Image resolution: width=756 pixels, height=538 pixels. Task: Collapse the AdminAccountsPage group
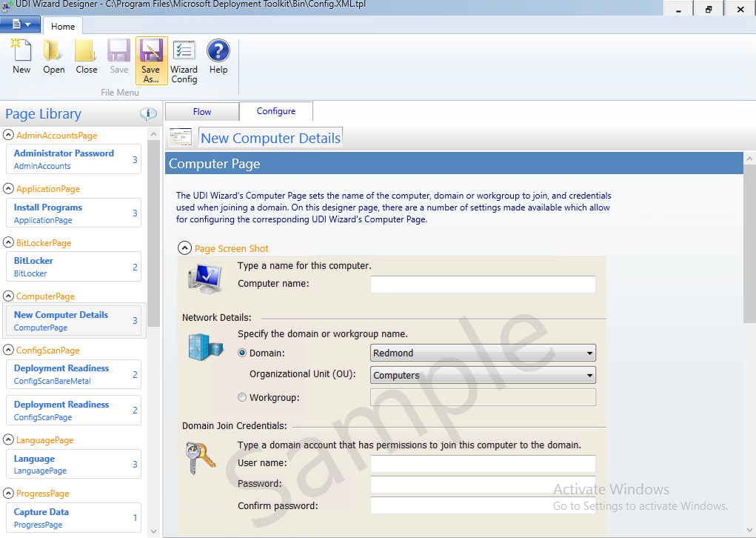tap(8, 135)
